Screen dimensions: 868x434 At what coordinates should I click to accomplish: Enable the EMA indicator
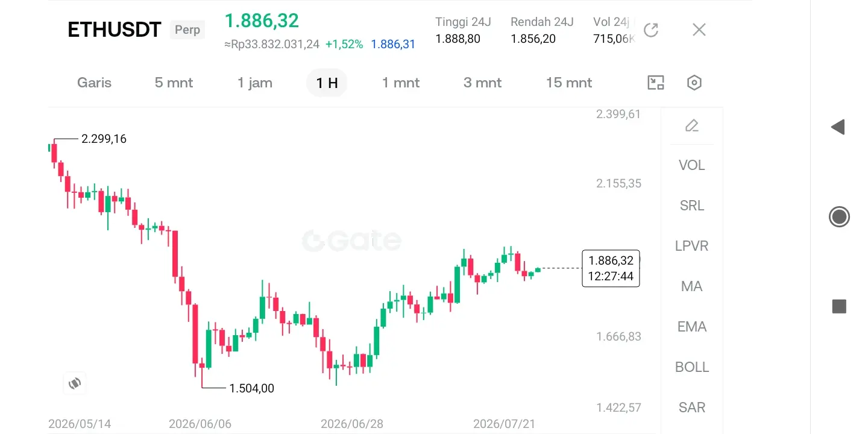coord(692,327)
